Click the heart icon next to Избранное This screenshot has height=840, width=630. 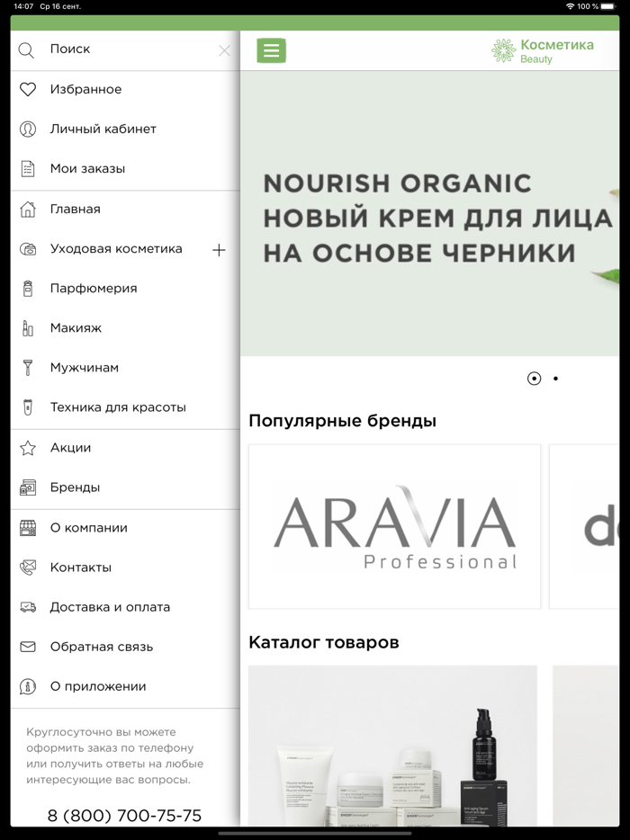[28, 89]
